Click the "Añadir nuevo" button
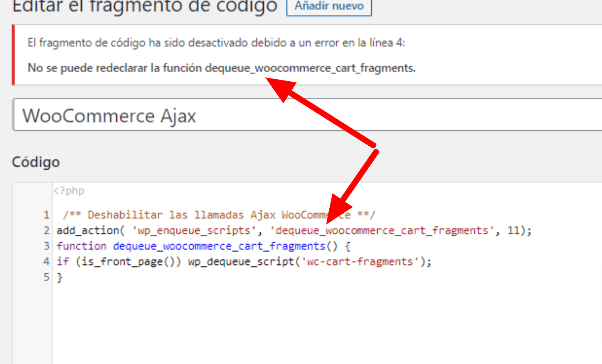The image size is (602, 364). (329, 6)
